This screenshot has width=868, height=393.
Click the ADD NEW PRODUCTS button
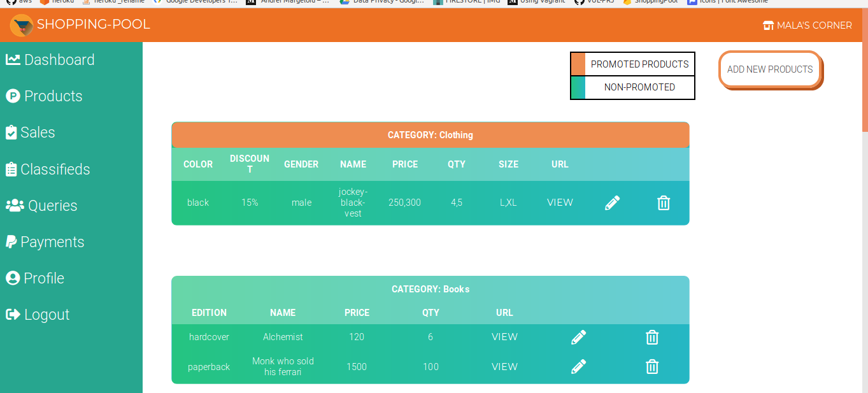[x=770, y=69]
